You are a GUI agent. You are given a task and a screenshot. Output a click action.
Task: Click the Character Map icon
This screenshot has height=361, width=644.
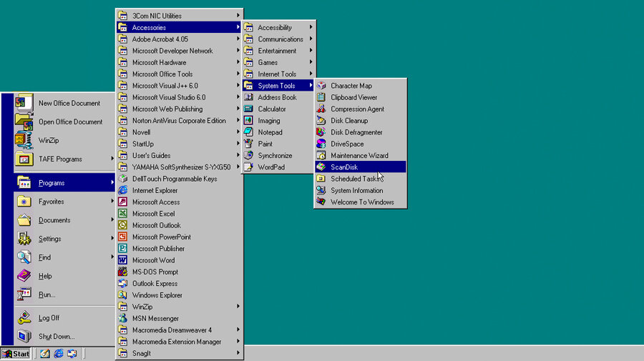[x=321, y=86]
